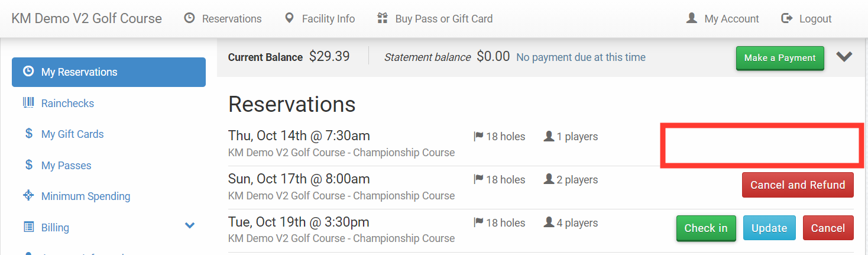Go to KM Demo V2 Golf Course home
868x255 pixels.
tap(86, 18)
